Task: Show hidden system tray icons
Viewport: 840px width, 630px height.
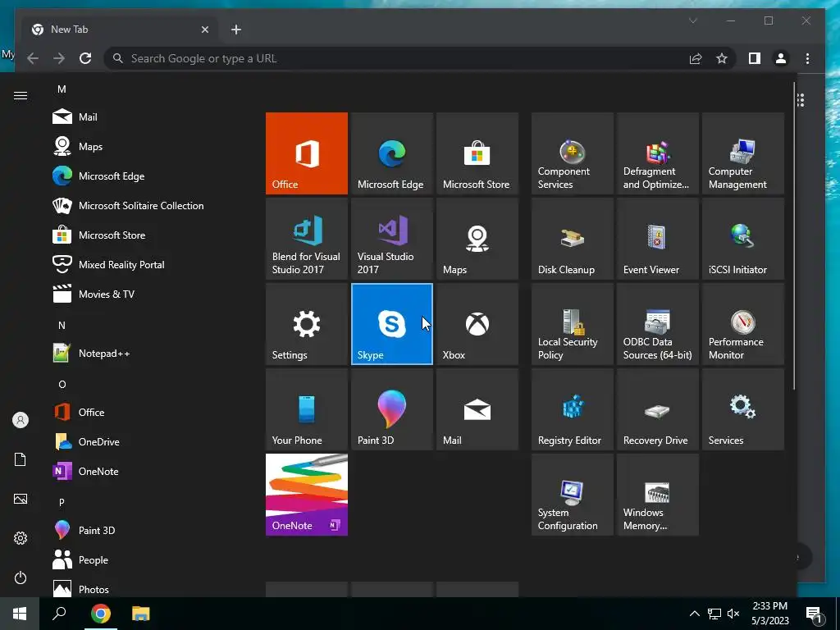Action: point(694,614)
